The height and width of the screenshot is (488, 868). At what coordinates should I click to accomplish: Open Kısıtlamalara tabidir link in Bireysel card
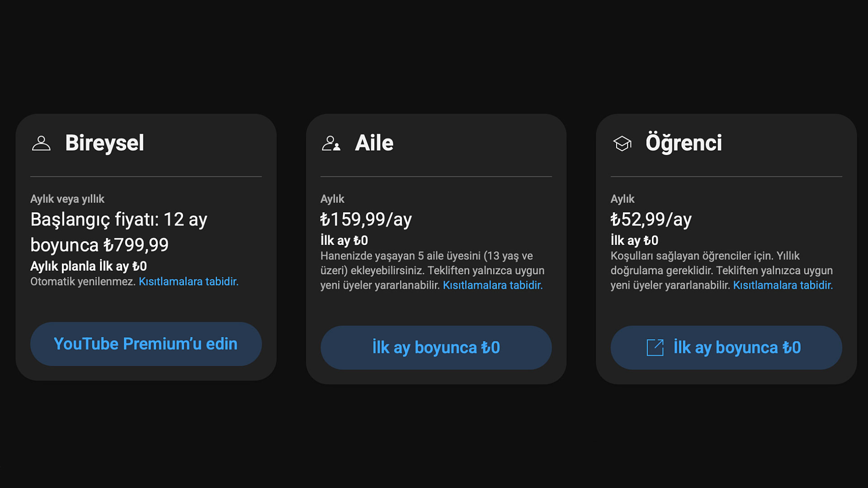[189, 282]
